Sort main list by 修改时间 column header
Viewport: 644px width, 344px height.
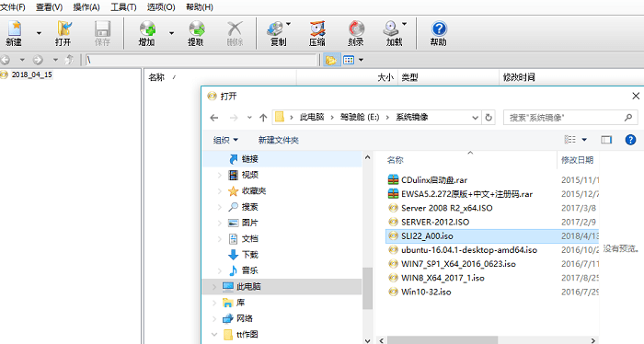click(519, 77)
